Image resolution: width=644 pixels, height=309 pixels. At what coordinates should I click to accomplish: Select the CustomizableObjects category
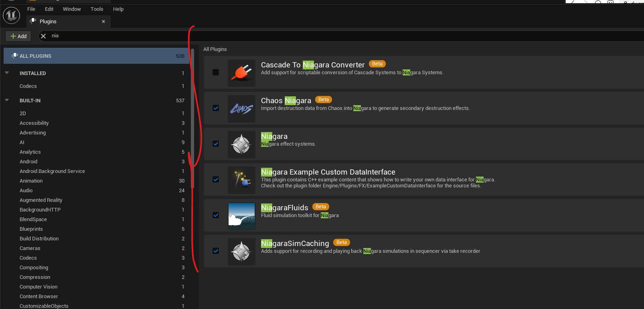[96, 305]
